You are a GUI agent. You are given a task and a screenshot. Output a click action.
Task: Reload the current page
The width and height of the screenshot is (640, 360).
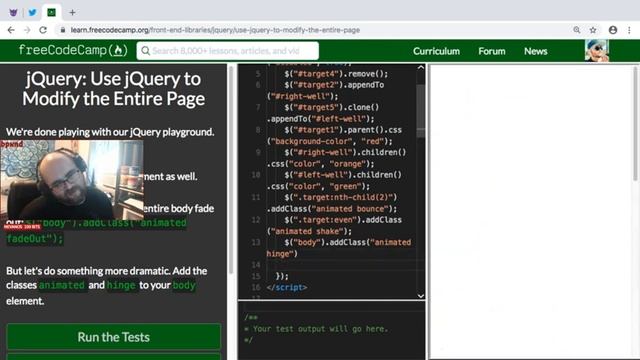(x=43, y=30)
